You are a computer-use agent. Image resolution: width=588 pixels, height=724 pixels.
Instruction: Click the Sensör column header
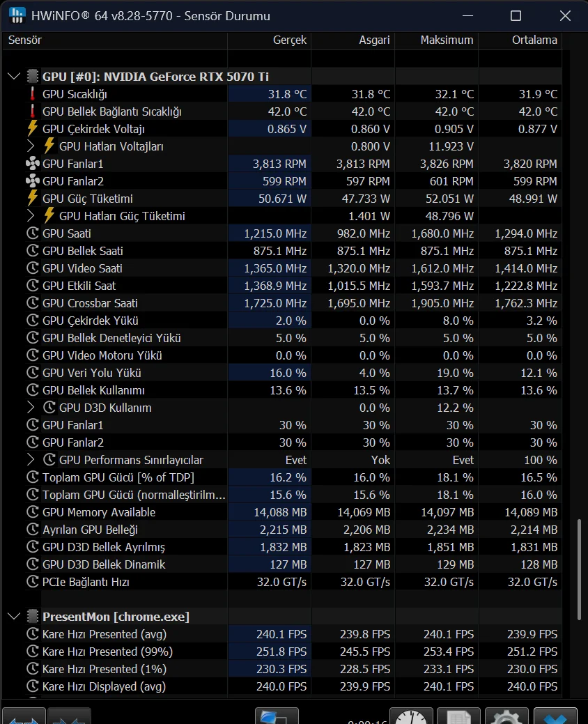[x=115, y=40]
